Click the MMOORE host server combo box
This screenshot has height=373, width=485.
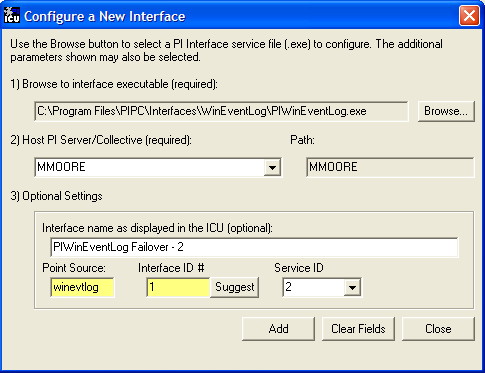click(158, 167)
